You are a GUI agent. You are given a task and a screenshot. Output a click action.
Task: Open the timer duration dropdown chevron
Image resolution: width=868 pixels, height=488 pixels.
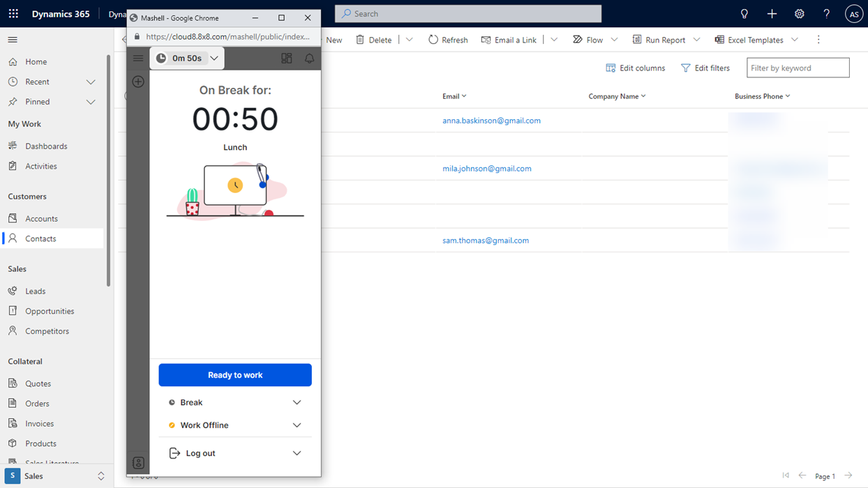214,58
